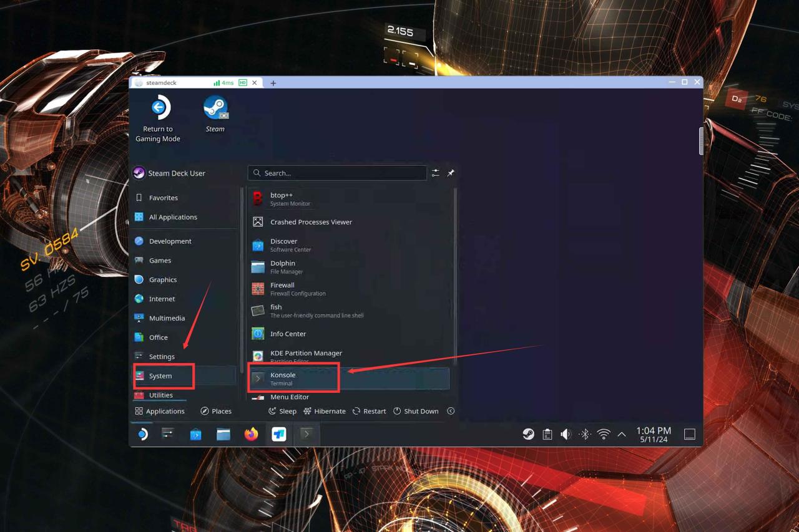
Task: Launch Konsole Terminal from the app list
Action: click(350, 379)
